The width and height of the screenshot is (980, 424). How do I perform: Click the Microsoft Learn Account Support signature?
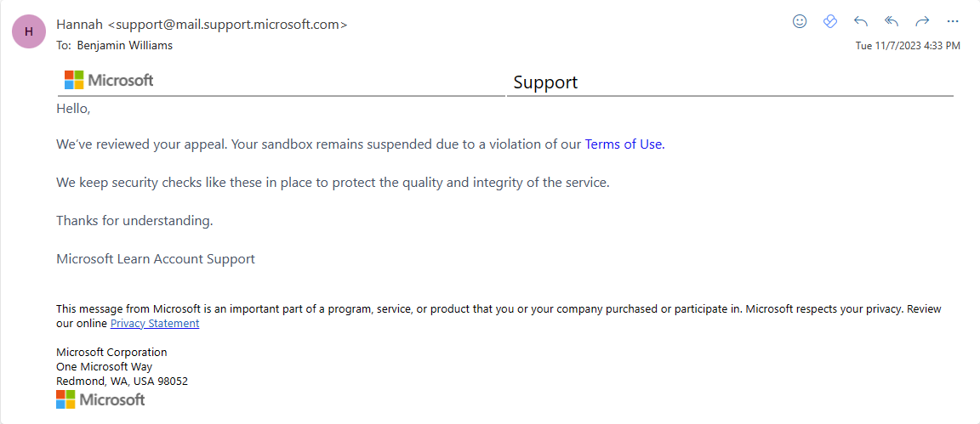tap(156, 258)
